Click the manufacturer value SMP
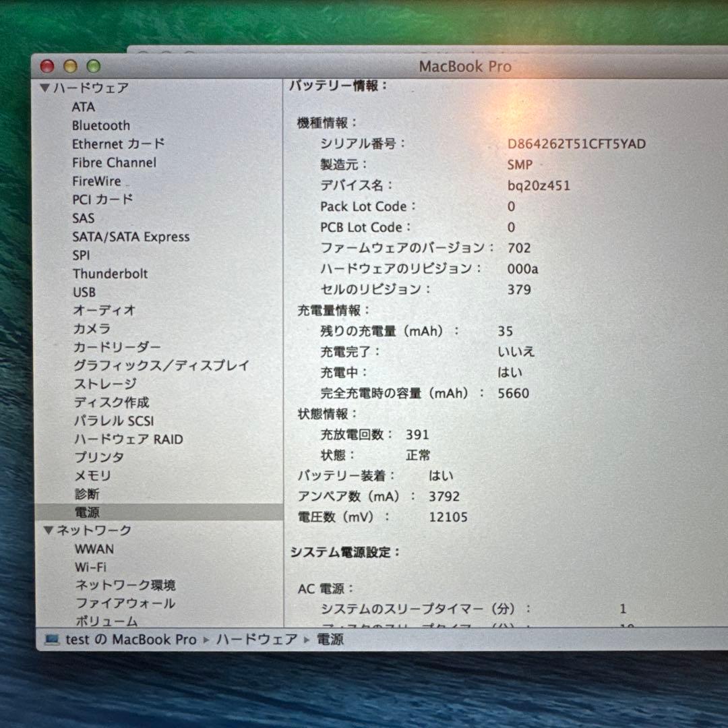Viewport: 728px width, 728px height. (x=520, y=164)
